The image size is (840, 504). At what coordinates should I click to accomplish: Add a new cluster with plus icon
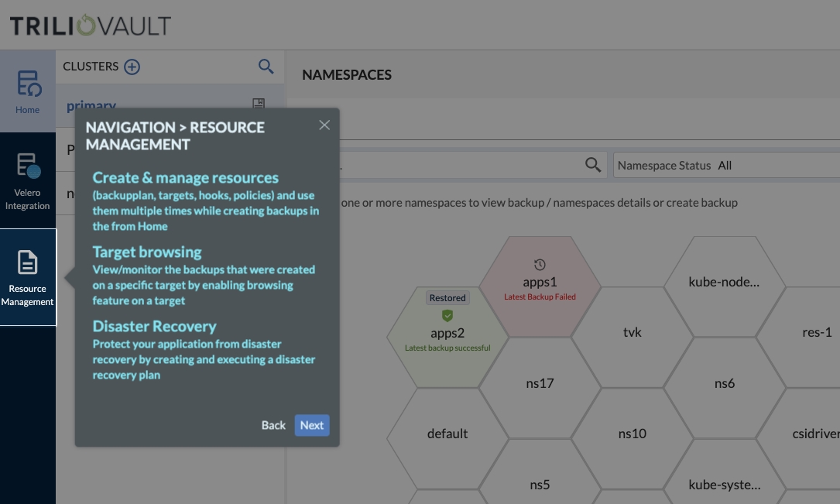[132, 67]
